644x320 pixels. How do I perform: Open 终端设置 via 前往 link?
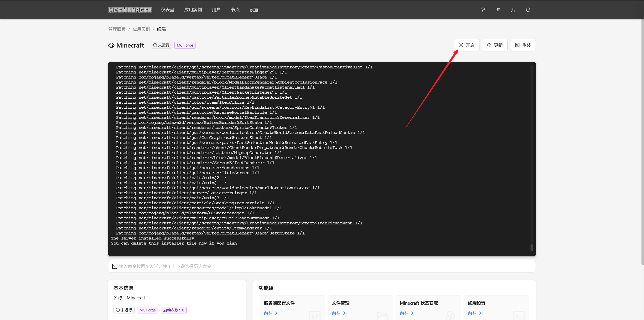[x=474, y=313]
